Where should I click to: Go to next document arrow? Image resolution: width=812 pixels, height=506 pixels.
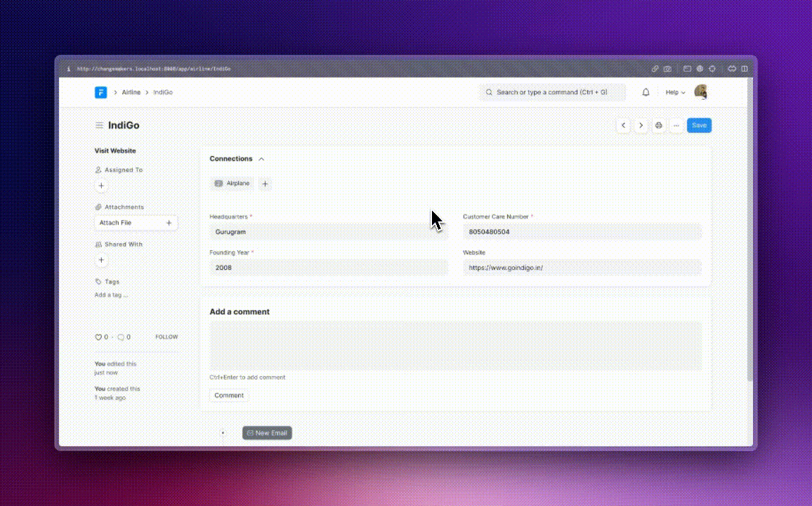pos(641,125)
